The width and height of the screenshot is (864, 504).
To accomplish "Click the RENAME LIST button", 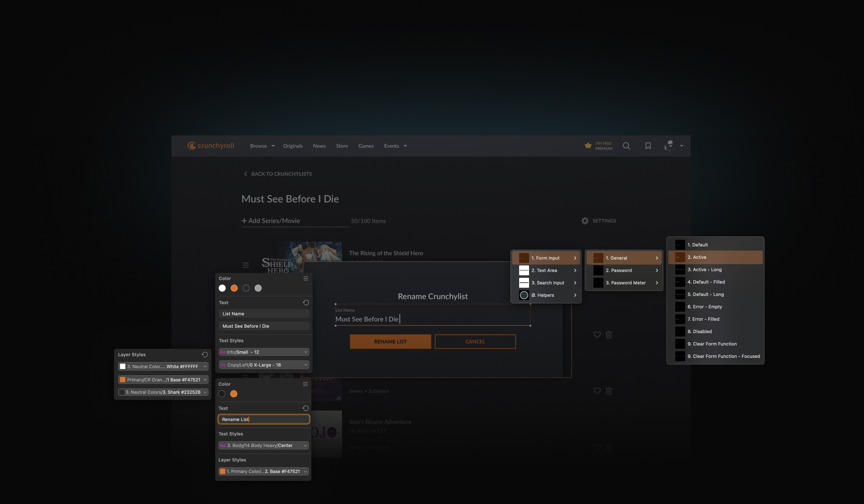I will (390, 342).
